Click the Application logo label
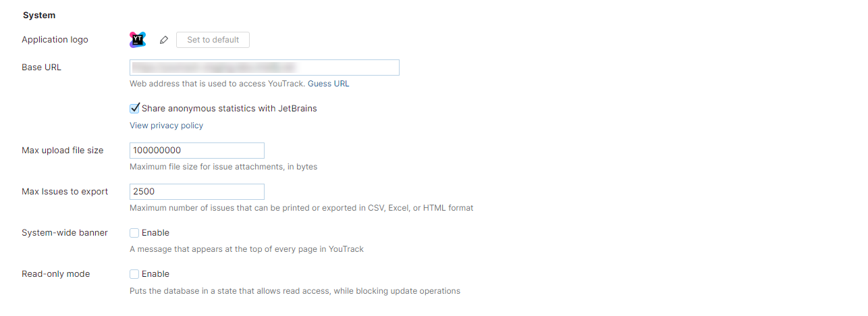This screenshot has height=316, width=868. [x=55, y=40]
